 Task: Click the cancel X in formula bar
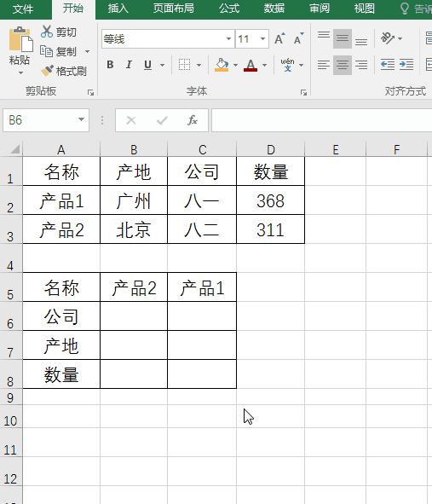(x=131, y=120)
